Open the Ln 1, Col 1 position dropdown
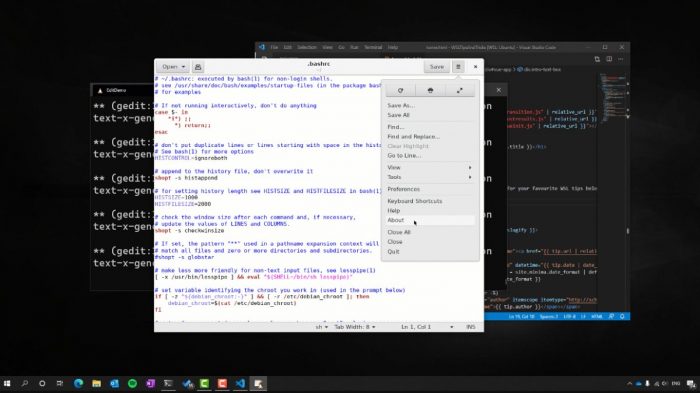Viewport: 700px width, 393px height. pyautogui.click(x=427, y=327)
